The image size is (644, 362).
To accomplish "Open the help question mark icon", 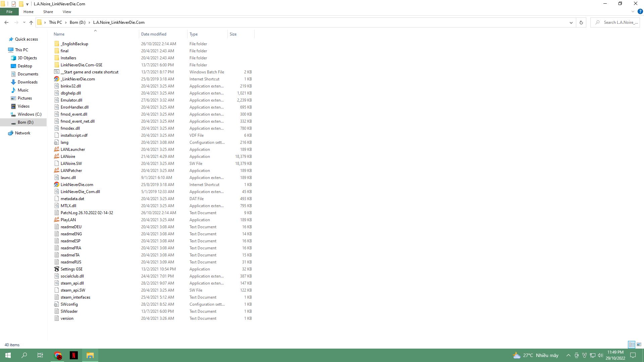I will coord(640,11).
